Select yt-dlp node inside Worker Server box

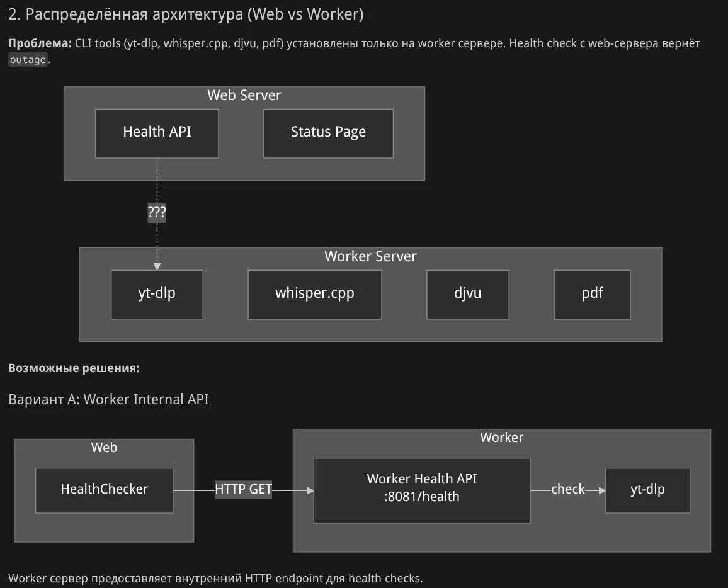tap(157, 294)
